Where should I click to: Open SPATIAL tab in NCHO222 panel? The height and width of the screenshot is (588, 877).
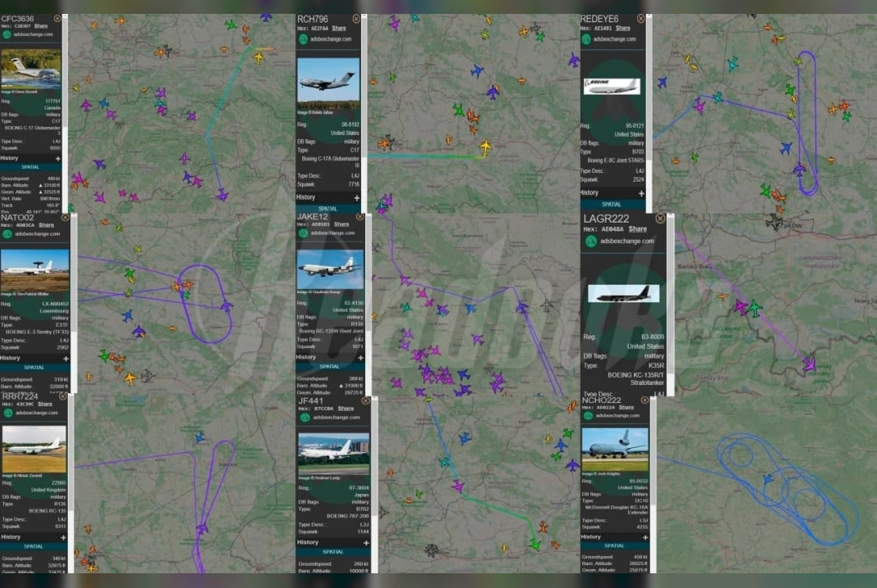click(x=614, y=545)
